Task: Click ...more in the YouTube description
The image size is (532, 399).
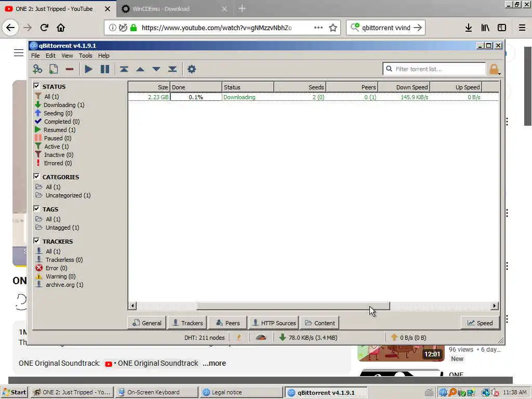Action: click(214, 363)
